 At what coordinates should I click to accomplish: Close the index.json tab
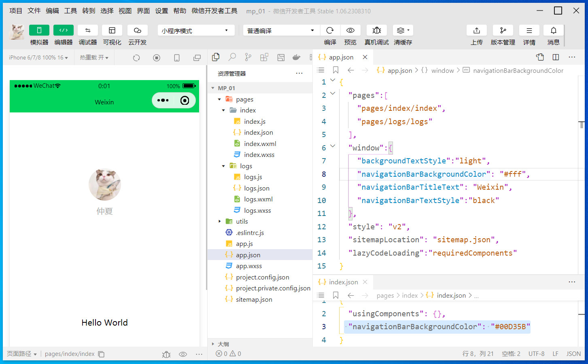click(x=365, y=282)
